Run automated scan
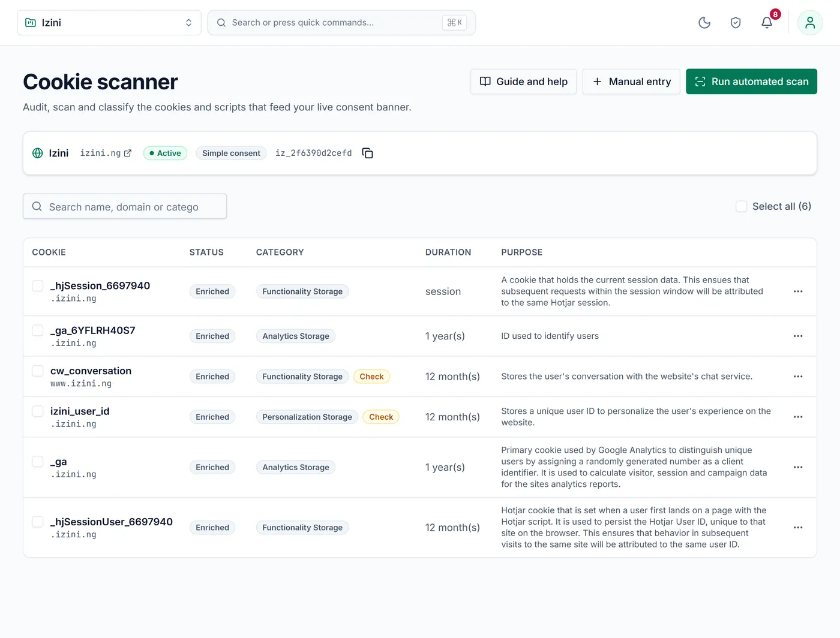 coord(751,82)
